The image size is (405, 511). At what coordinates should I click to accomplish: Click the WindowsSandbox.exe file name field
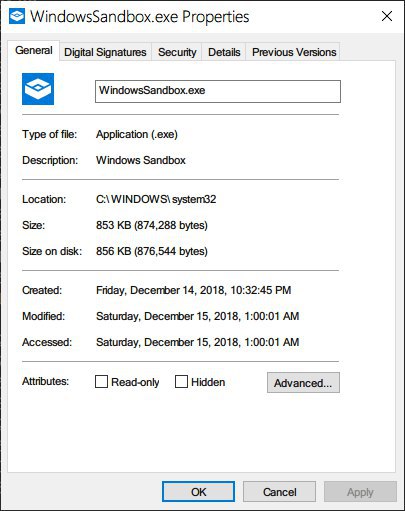point(218,91)
